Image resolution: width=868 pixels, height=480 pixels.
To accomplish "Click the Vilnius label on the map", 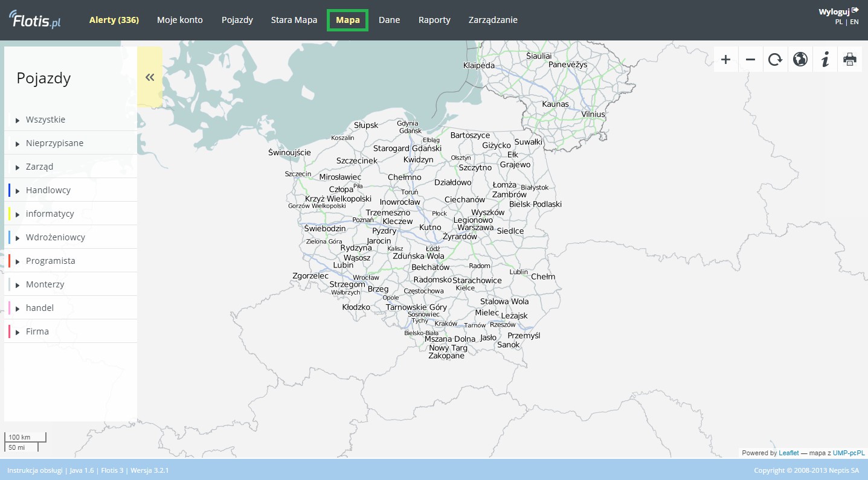I will pos(593,114).
